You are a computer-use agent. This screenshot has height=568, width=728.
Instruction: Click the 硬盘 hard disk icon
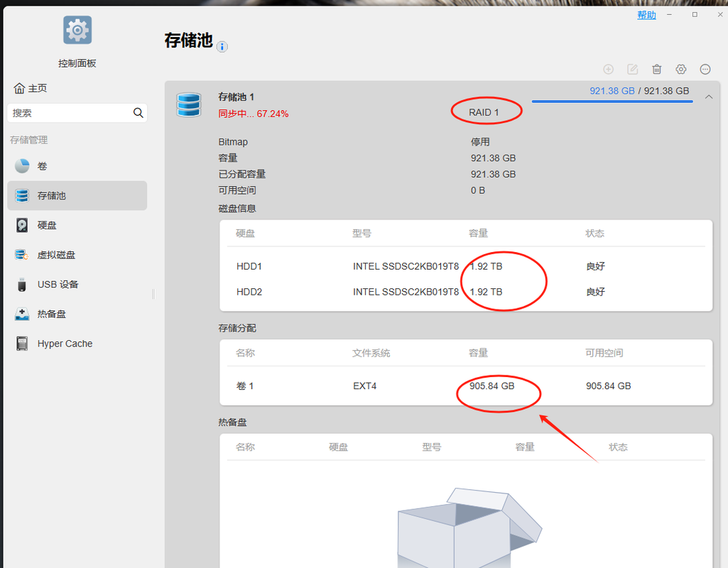tap(22, 225)
